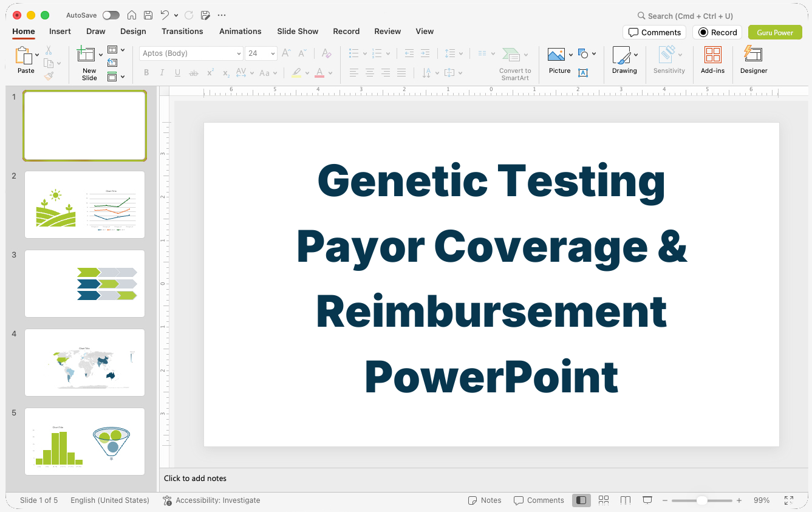Toggle Underline formatting

[x=177, y=73]
